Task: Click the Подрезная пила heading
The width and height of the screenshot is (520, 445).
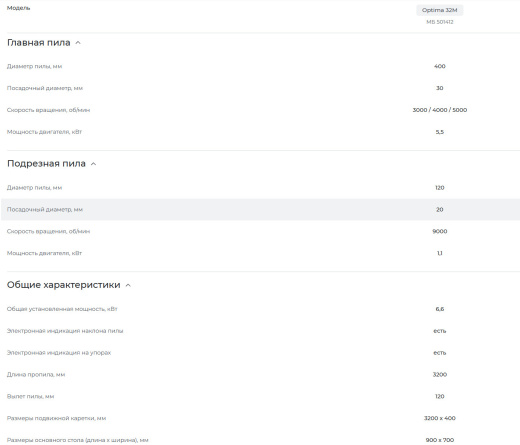Action: [46, 164]
